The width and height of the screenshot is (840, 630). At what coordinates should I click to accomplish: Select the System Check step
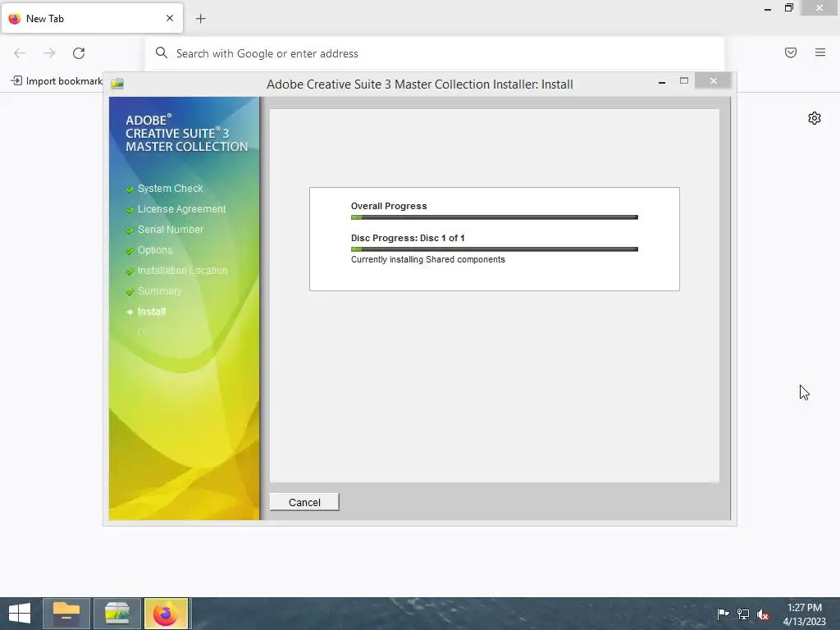pos(170,189)
